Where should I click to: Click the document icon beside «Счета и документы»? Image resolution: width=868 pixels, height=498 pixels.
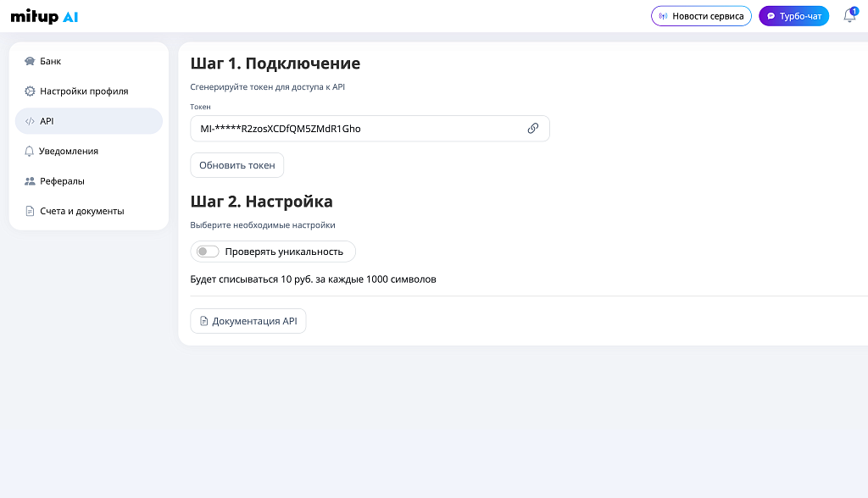[x=29, y=211]
